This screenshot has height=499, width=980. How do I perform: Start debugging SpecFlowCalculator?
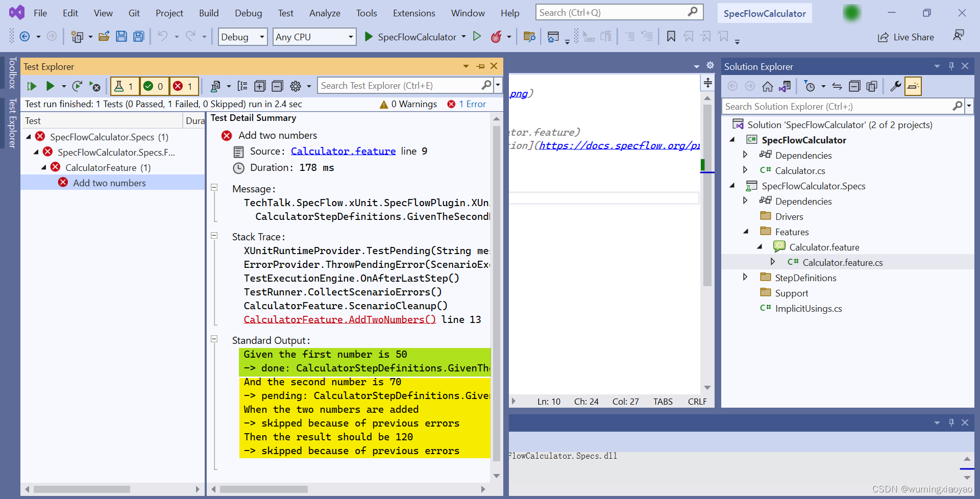(x=410, y=37)
